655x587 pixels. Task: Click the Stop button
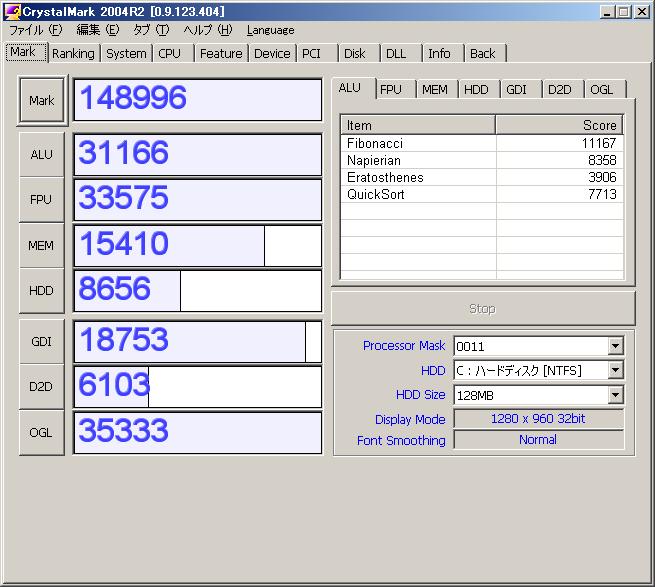pos(482,309)
